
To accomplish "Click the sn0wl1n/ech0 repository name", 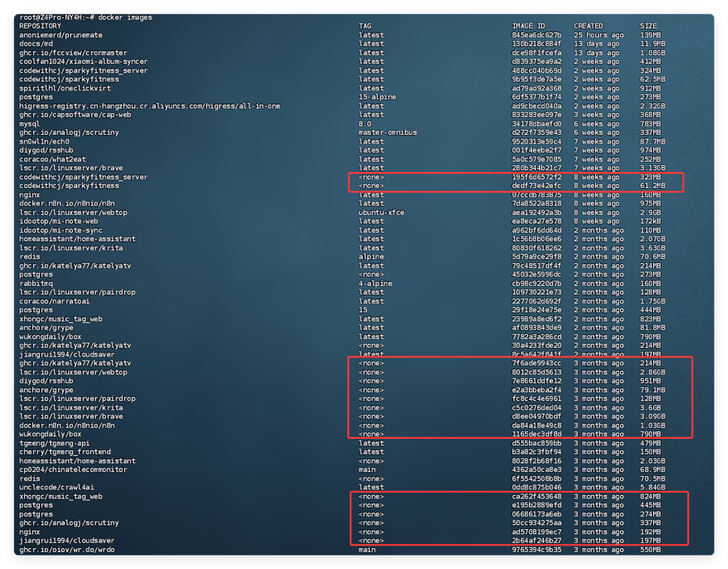I will click(44, 142).
